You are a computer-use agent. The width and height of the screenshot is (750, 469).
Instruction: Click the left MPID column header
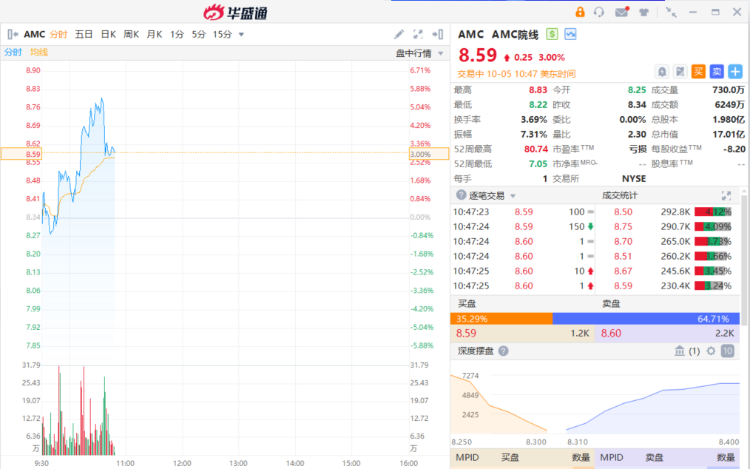467,458
